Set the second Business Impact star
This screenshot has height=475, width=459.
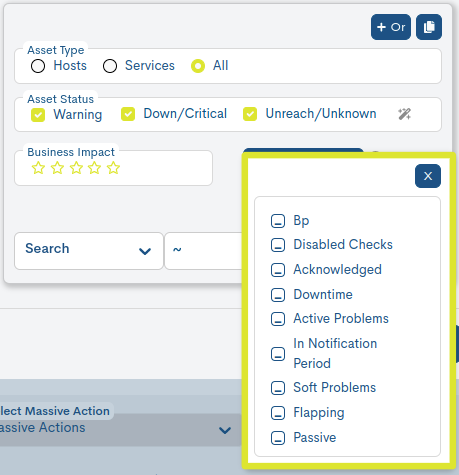(x=57, y=168)
